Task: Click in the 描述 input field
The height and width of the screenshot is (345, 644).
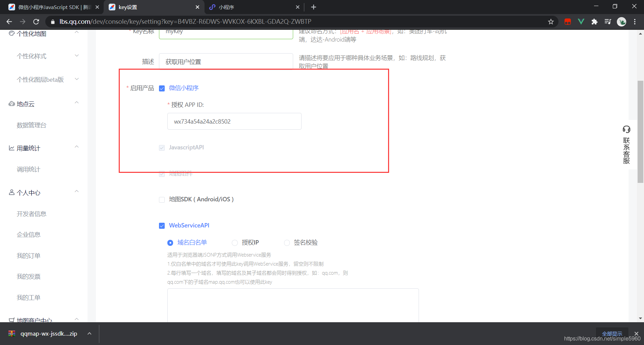Action: pos(226,61)
